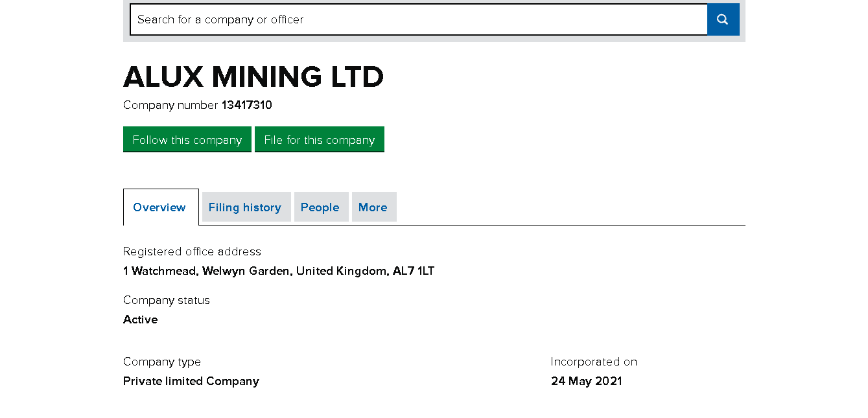Click the Active status value

141,319
